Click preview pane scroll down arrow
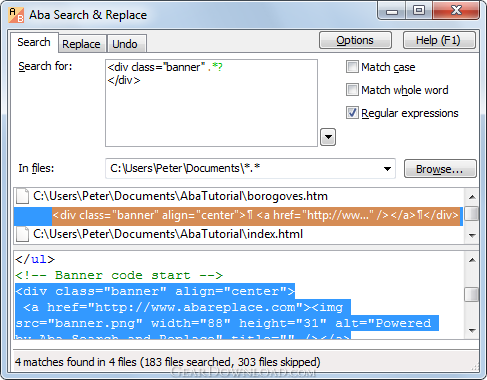This screenshot has height=380, width=487. point(472,331)
